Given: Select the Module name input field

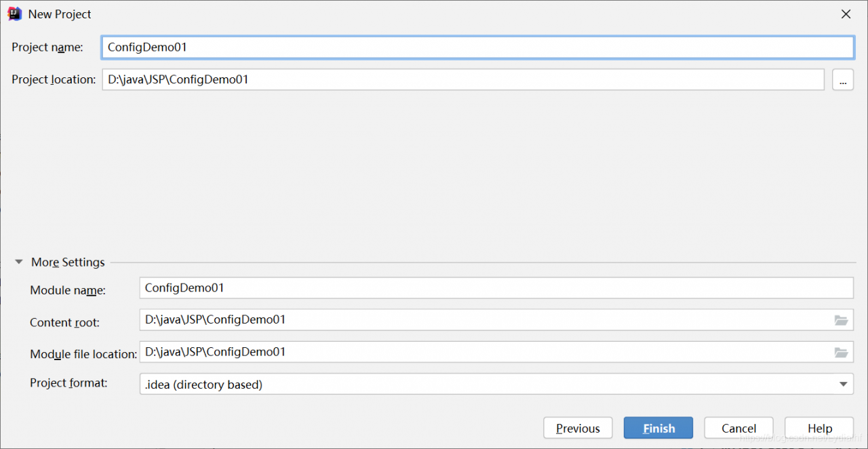Looking at the screenshot, I should pyautogui.click(x=496, y=288).
